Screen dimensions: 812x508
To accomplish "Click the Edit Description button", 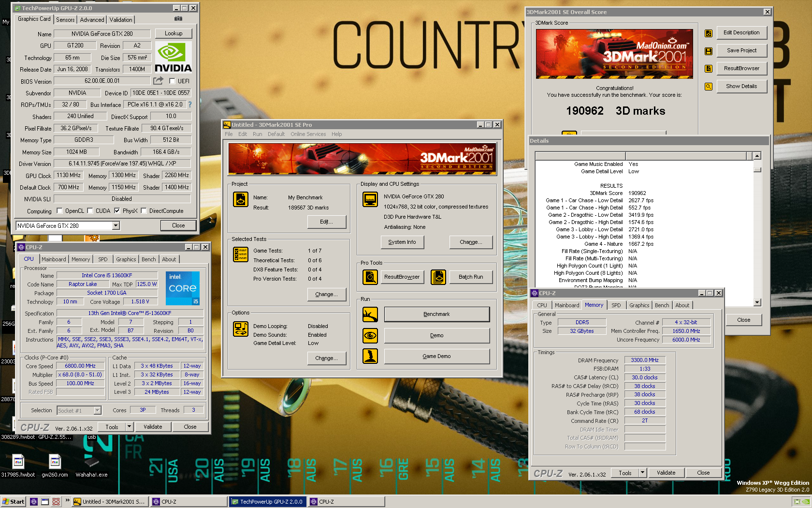I will 741,33.
